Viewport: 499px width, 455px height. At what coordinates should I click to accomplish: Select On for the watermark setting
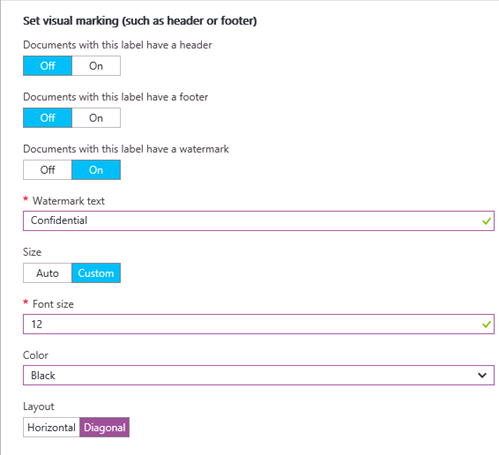click(x=96, y=170)
